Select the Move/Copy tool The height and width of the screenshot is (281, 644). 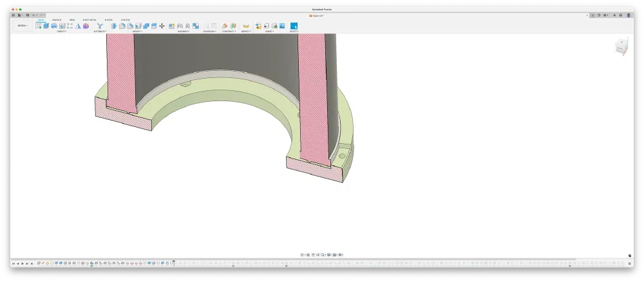(162, 26)
